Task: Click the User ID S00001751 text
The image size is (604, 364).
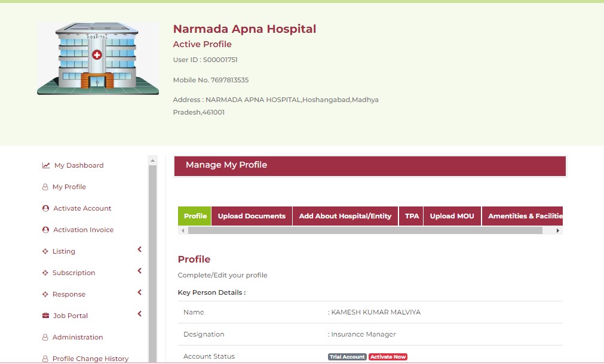Action: pos(206,60)
